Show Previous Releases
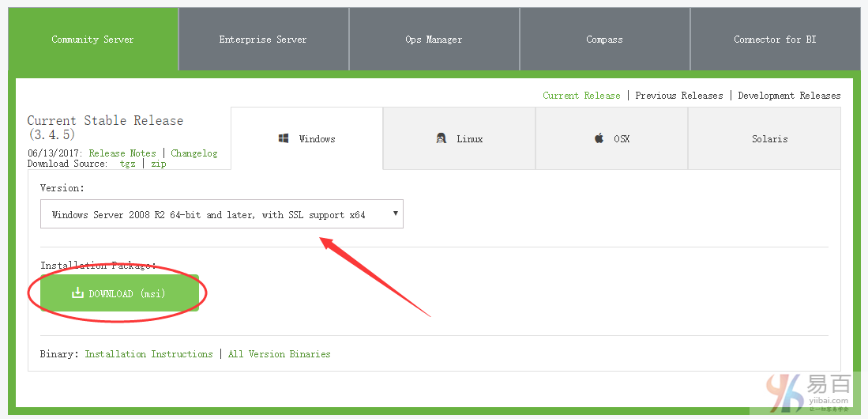The height and width of the screenshot is (419, 868). click(678, 96)
